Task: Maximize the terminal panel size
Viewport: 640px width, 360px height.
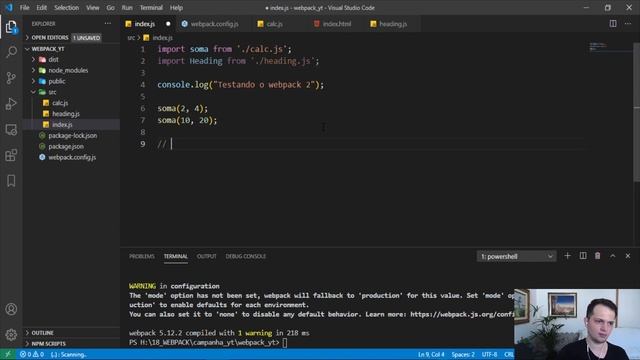Action: (613, 256)
